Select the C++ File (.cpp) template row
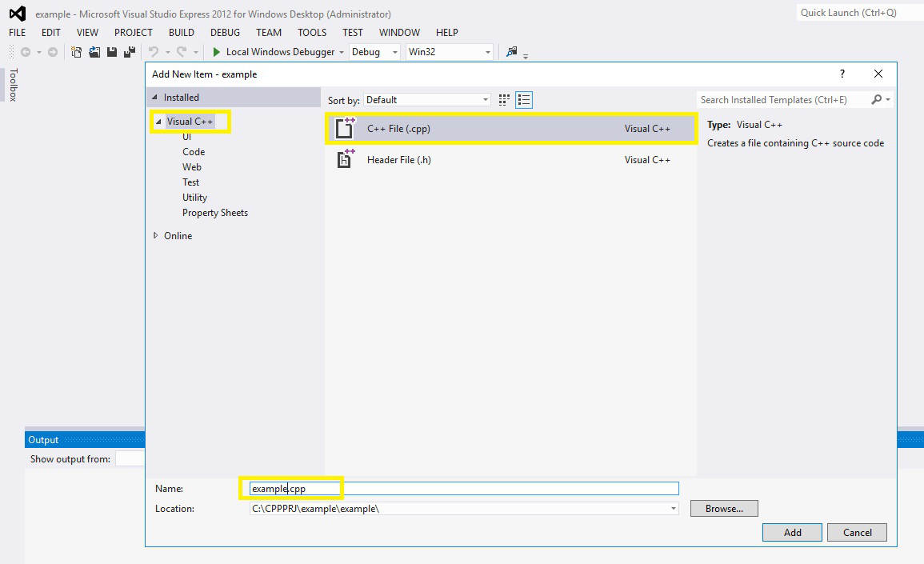The width and height of the screenshot is (924, 564). tap(511, 129)
